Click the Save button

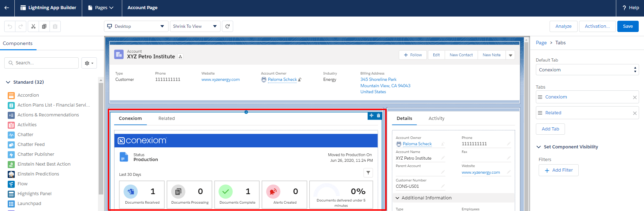(627, 26)
